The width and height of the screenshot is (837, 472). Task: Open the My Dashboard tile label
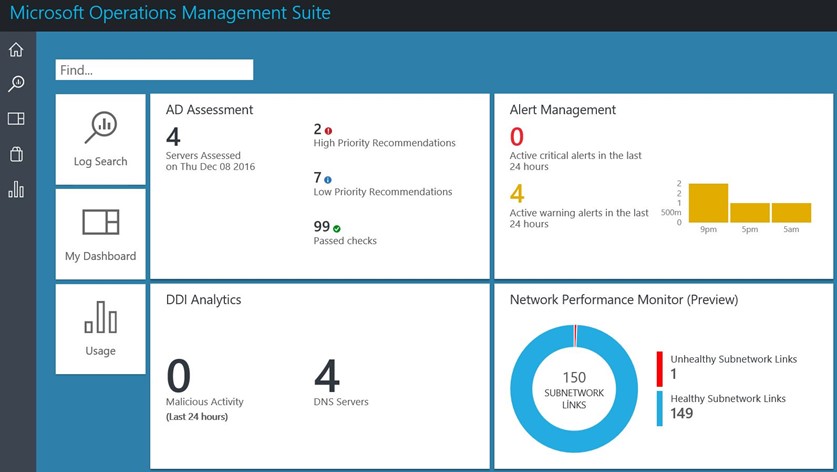tap(100, 256)
